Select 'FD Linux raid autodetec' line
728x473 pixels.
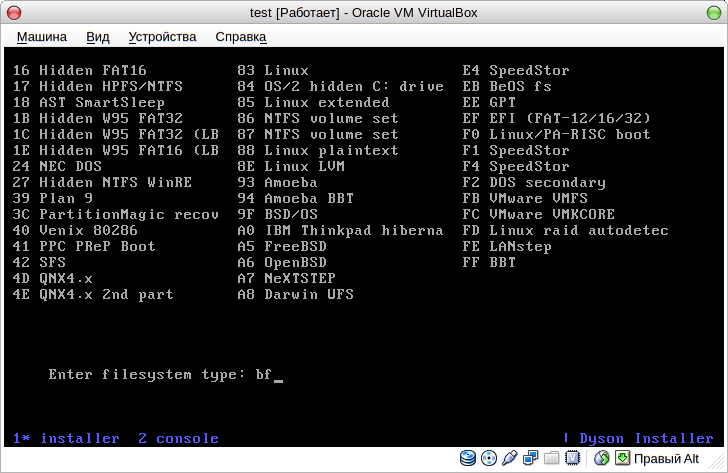click(x=565, y=230)
